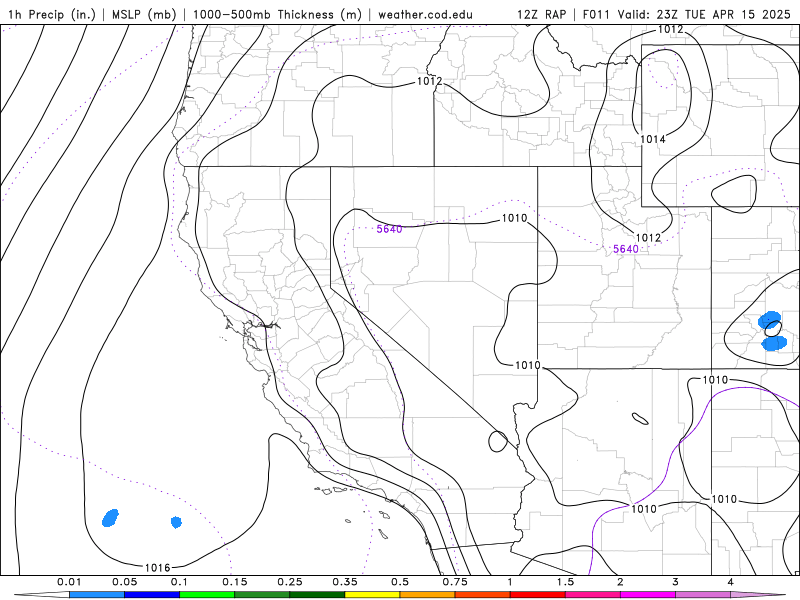Image resolution: width=800 pixels, height=600 pixels.
Task: Click the orange-red 0.75–1 legend swatch
Action: click(x=483, y=595)
